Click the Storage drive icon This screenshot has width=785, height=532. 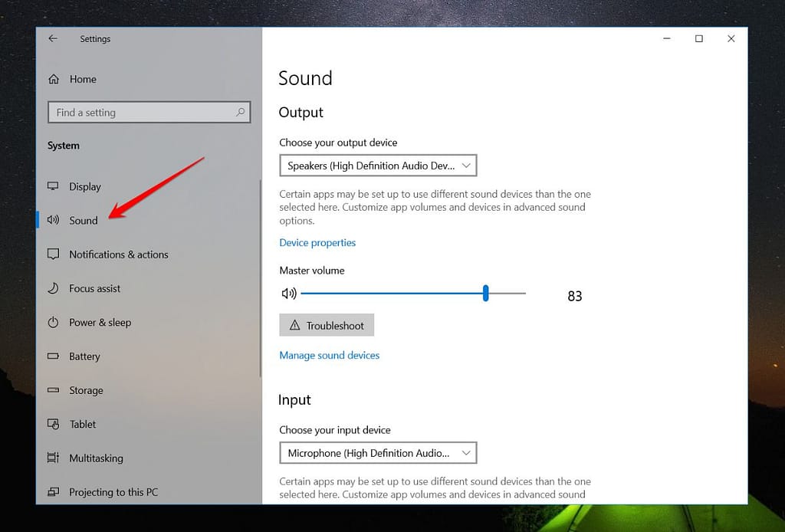[53, 390]
